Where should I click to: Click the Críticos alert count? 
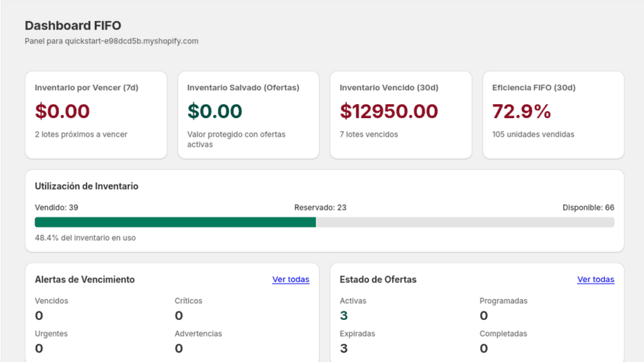click(179, 315)
